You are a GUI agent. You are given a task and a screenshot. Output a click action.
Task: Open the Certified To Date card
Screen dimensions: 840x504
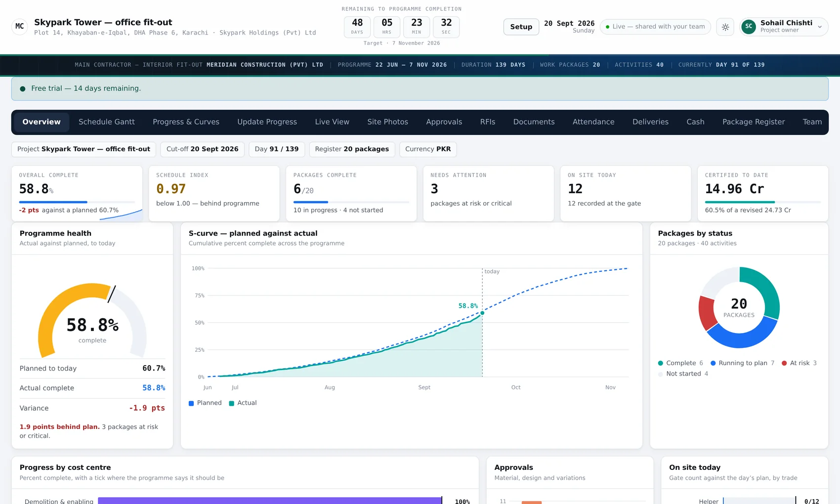(x=763, y=194)
